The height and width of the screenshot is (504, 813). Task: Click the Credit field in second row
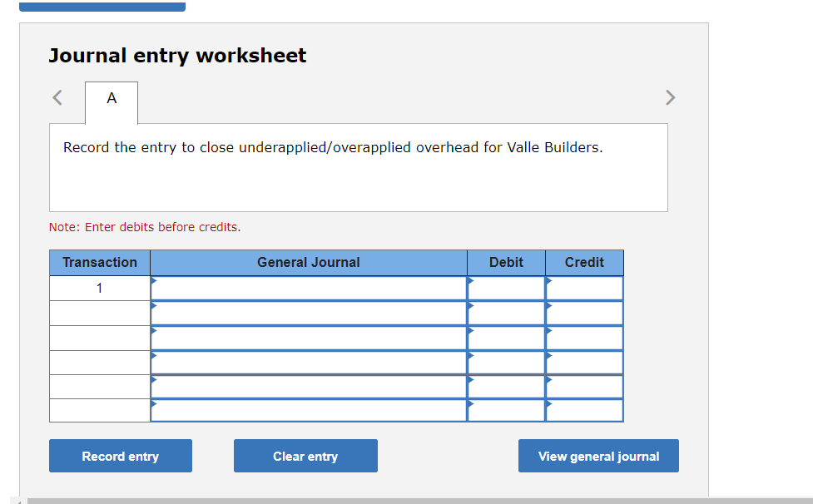pos(584,314)
